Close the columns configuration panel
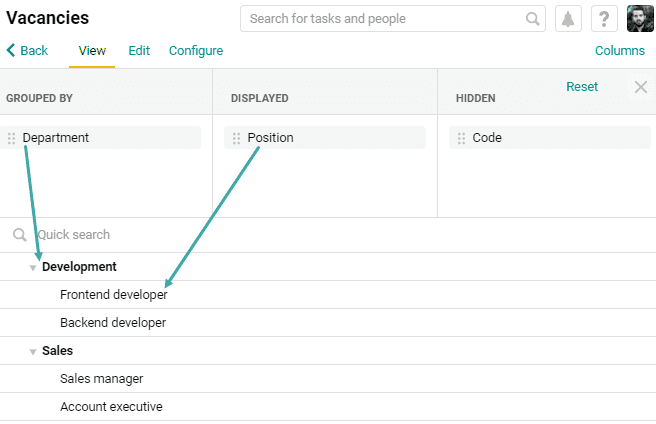This screenshot has height=424, width=656. (641, 87)
